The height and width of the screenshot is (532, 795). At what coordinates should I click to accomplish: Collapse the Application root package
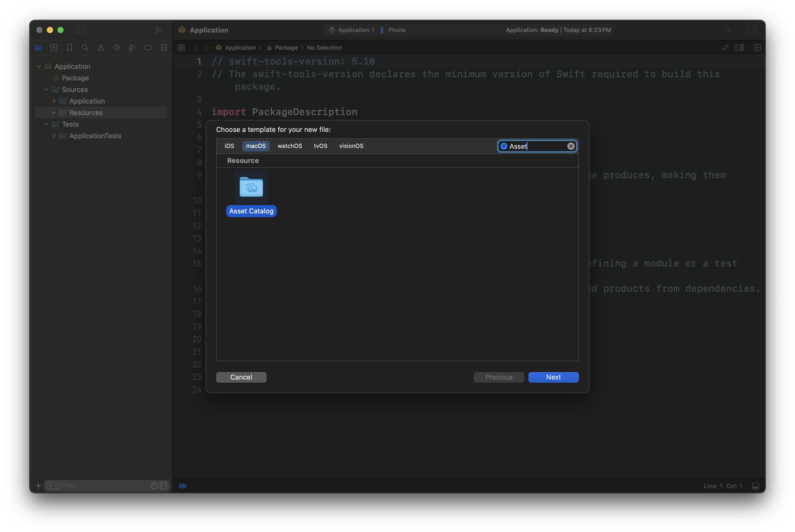coord(39,66)
